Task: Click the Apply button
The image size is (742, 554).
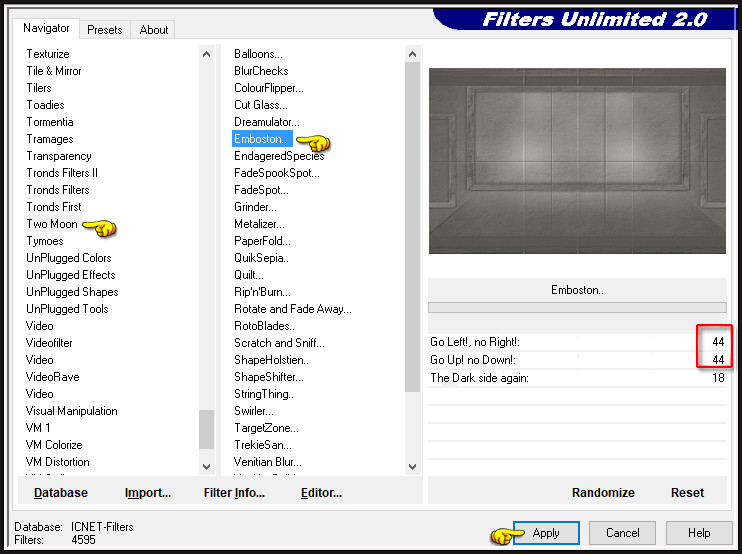Action: pos(546,533)
